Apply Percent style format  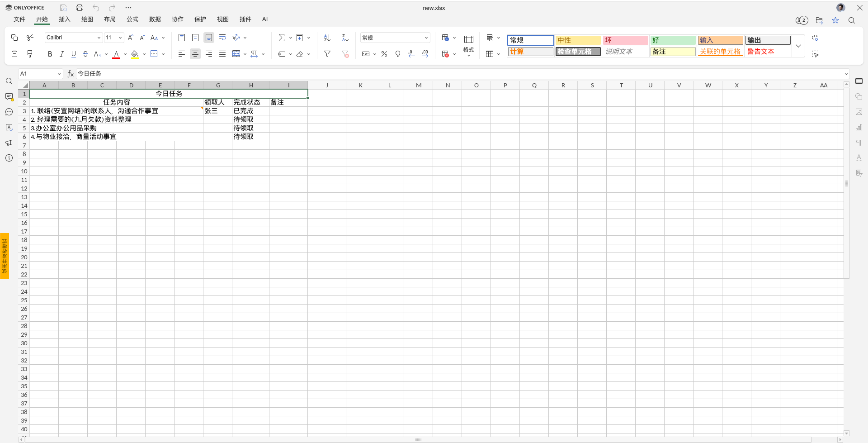(384, 54)
